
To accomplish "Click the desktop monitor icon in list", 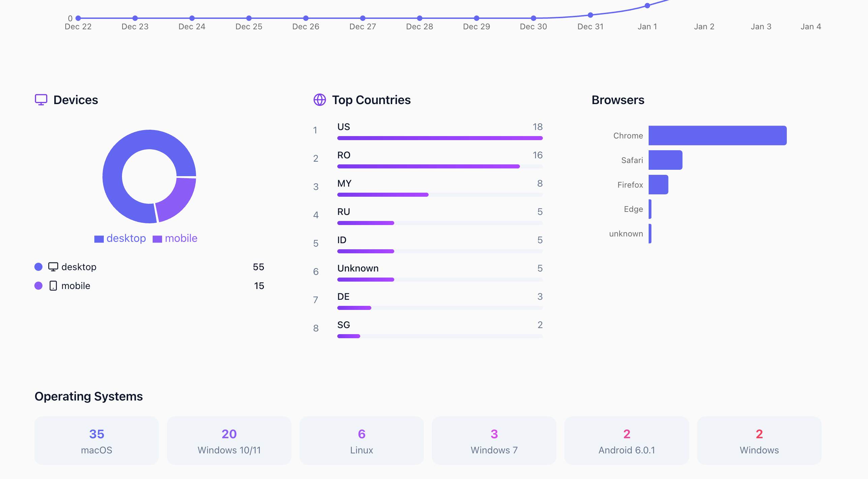I will pos(53,267).
